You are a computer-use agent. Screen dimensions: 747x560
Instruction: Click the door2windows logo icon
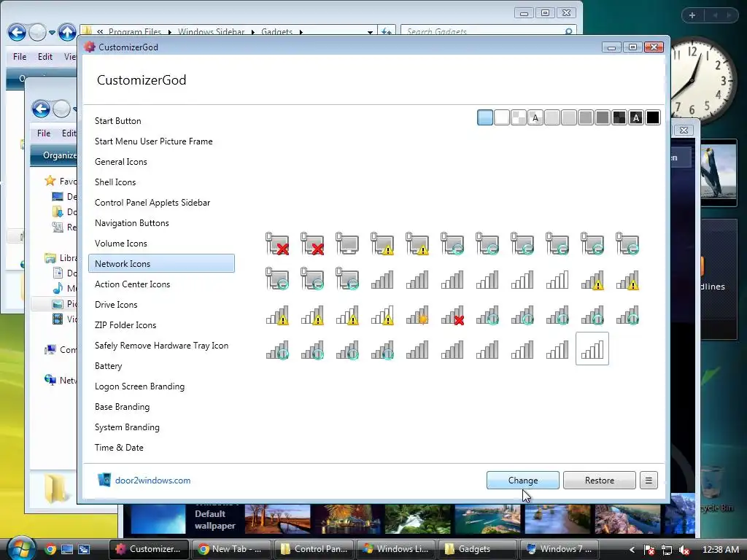pyautogui.click(x=104, y=480)
